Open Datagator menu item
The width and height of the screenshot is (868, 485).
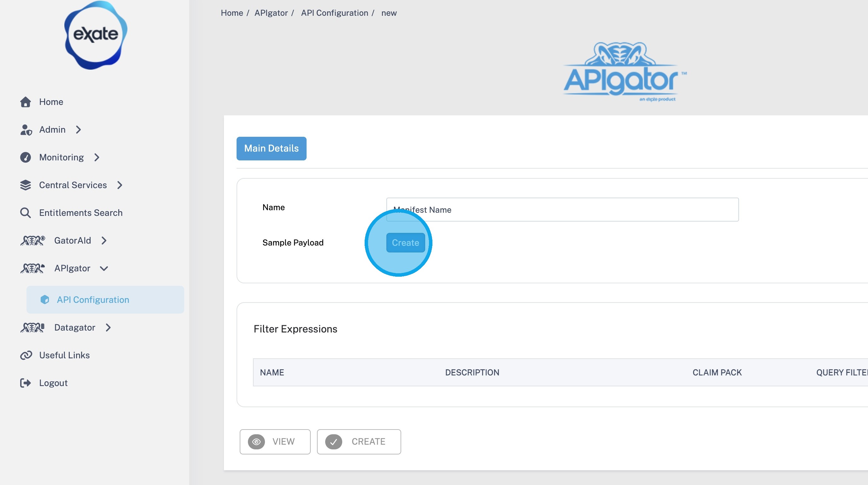click(75, 327)
